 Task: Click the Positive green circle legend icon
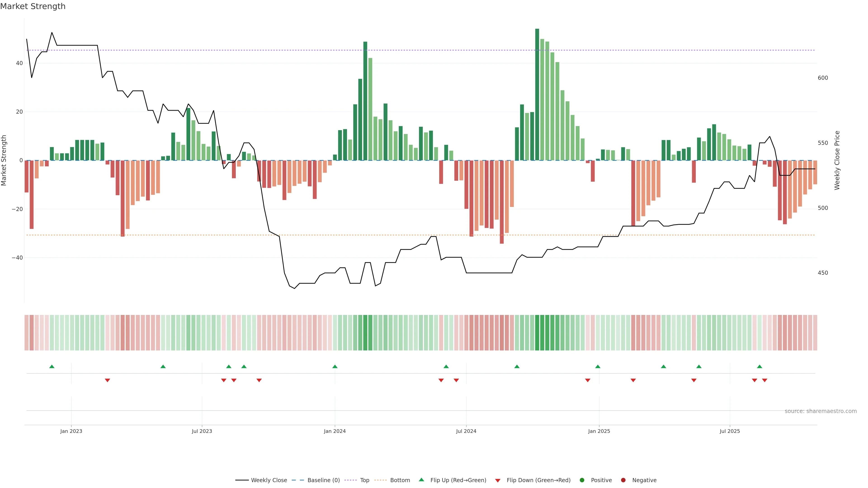click(582, 480)
